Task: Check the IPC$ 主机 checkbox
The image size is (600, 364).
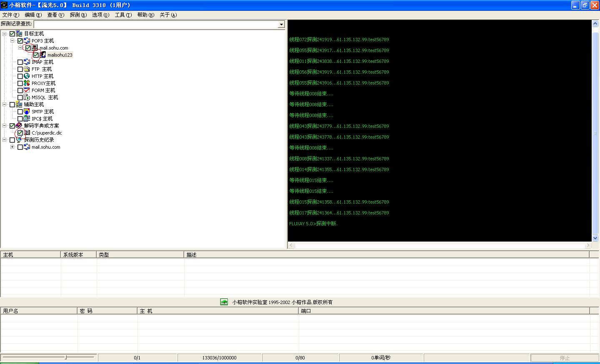Action: (20, 119)
